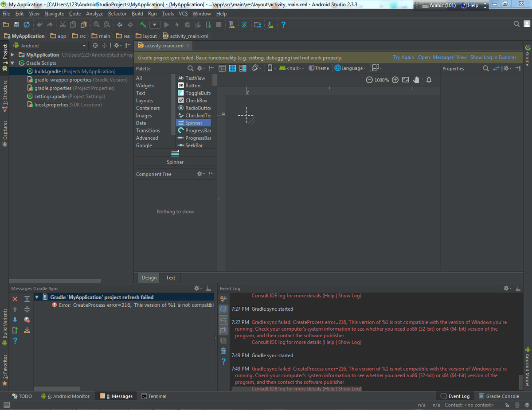The height and width of the screenshot is (410, 532).
Task: Click the Cut scissors icon
Action: 63,25
